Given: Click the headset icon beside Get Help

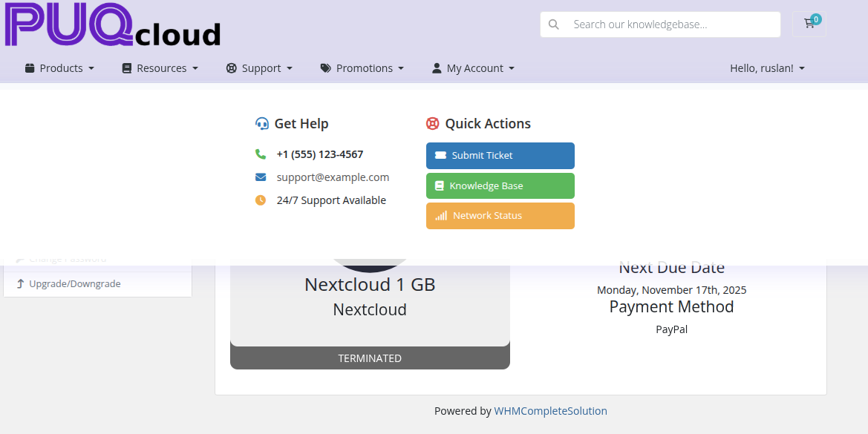Looking at the screenshot, I should [x=261, y=123].
